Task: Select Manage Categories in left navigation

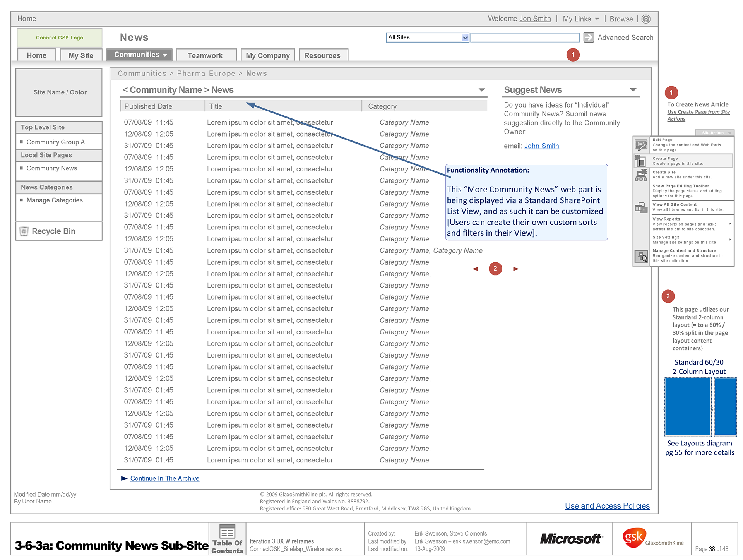Action: click(x=55, y=200)
